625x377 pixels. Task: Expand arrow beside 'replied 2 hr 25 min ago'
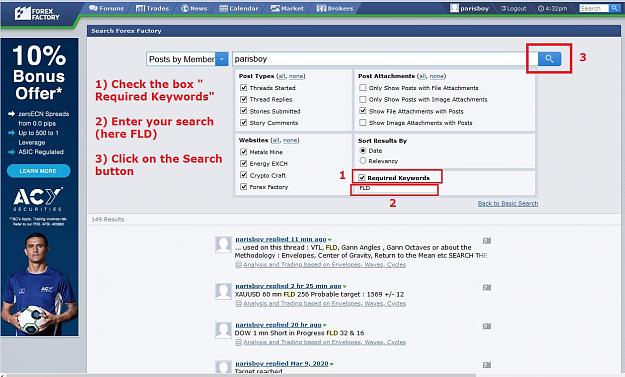tap(345, 286)
